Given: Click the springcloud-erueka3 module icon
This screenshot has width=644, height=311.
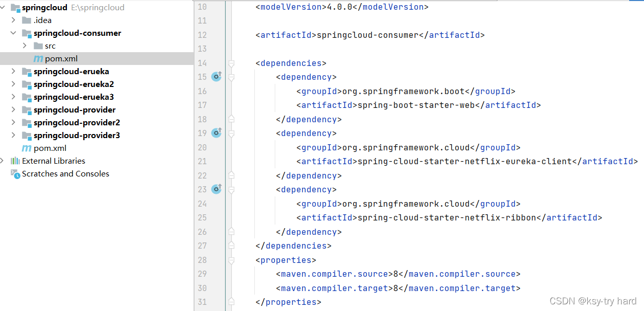Looking at the screenshot, I should tap(27, 97).
